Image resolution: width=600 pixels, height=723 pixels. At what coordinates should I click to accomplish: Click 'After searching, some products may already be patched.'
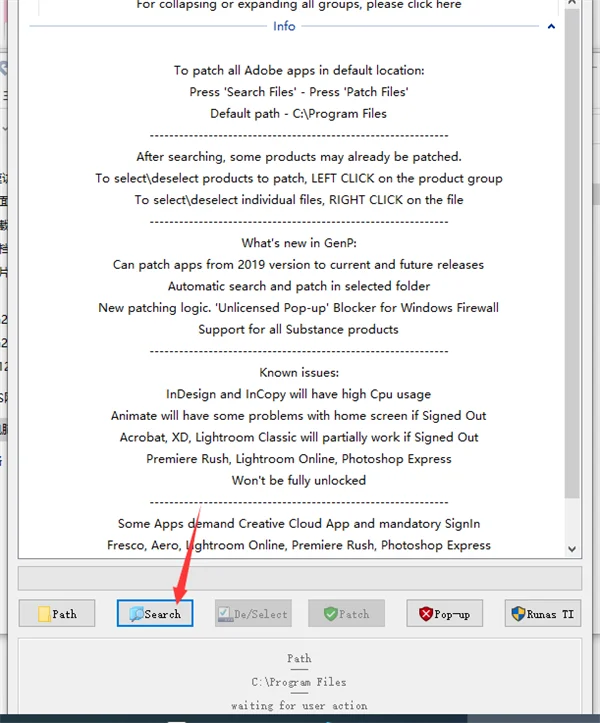[299, 157]
